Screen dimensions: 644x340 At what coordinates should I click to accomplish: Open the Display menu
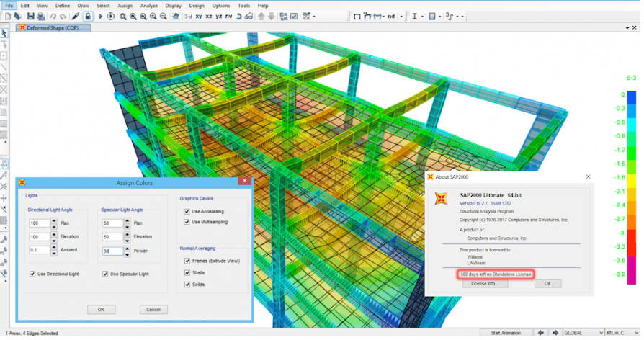coord(174,6)
